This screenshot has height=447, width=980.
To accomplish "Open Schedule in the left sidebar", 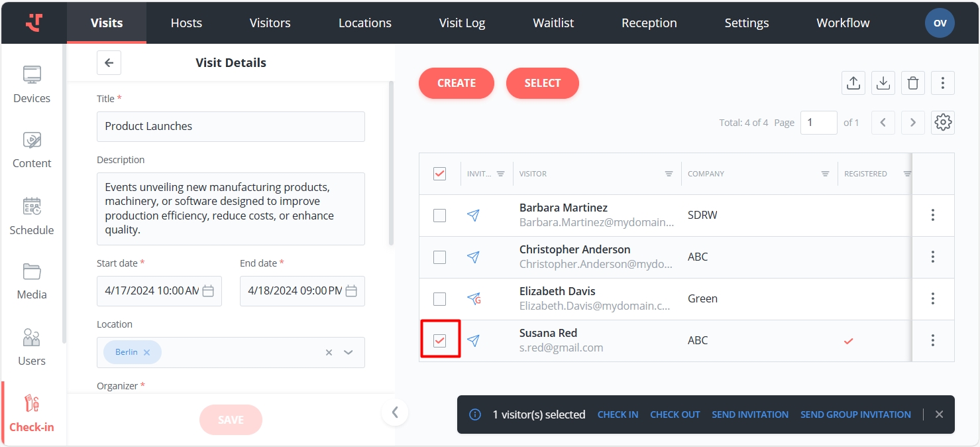I will coord(32,216).
